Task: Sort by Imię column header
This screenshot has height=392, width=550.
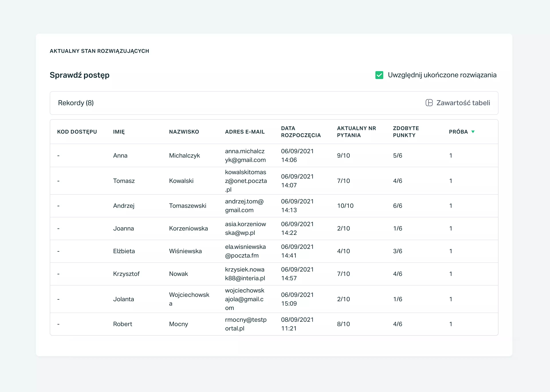Action: [119, 132]
